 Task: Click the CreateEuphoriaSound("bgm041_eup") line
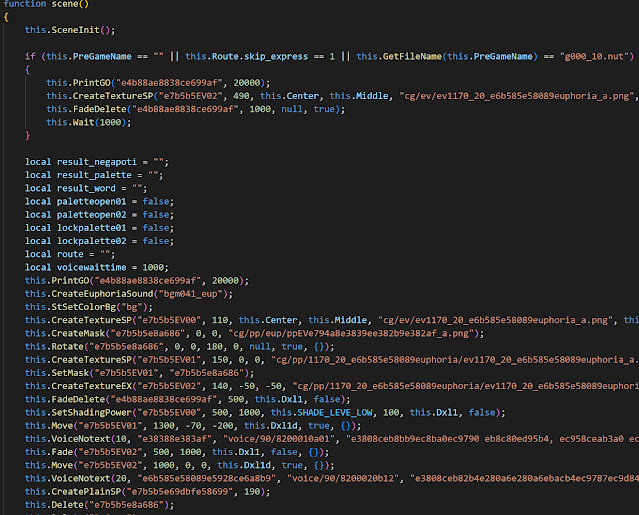point(129,294)
